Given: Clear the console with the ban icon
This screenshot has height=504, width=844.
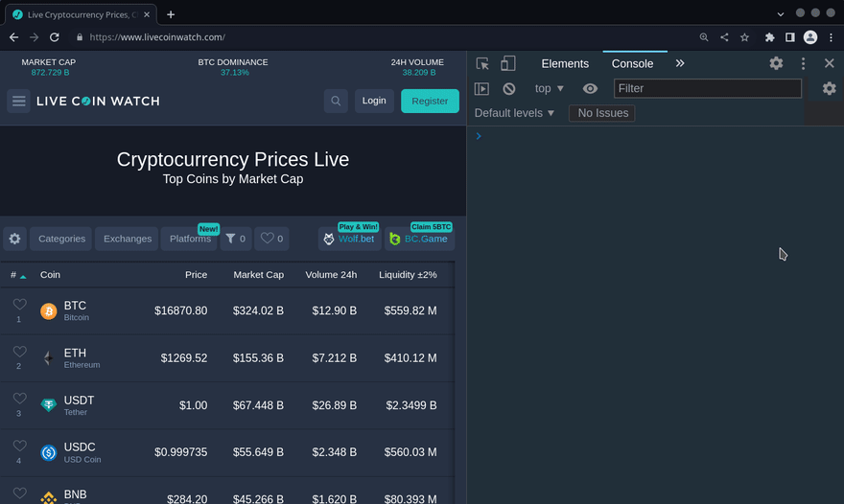Looking at the screenshot, I should pyautogui.click(x=508, y=88).
